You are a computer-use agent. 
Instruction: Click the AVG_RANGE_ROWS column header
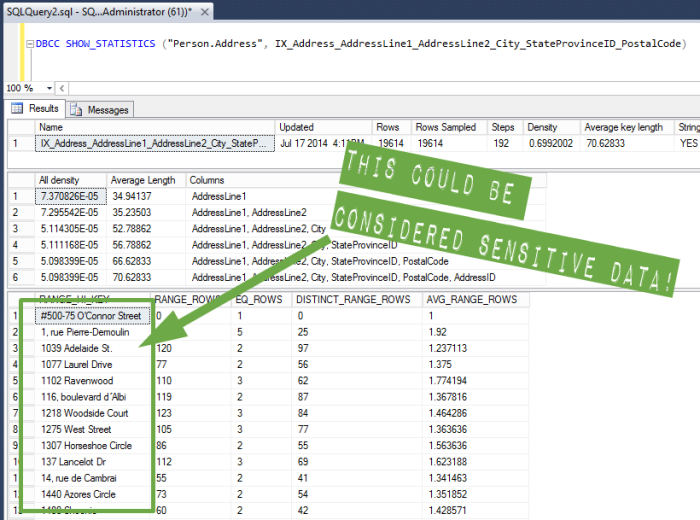click(x=475, y=300)
